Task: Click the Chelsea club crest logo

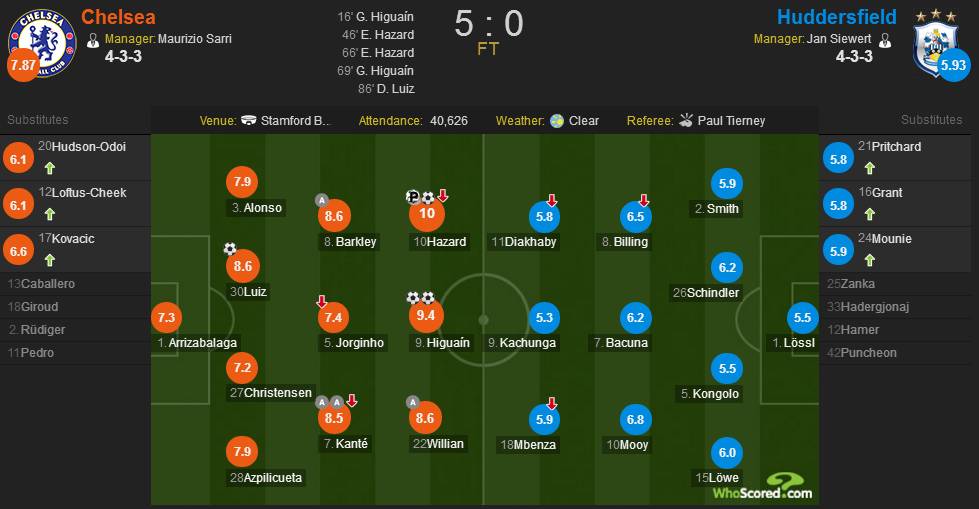Action: [x=42, y=42]
